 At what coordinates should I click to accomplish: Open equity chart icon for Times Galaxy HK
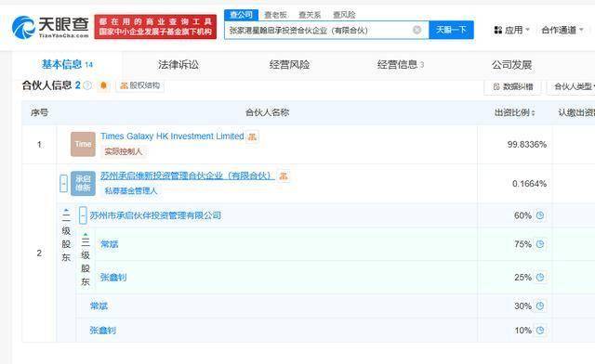coord(252,136)
